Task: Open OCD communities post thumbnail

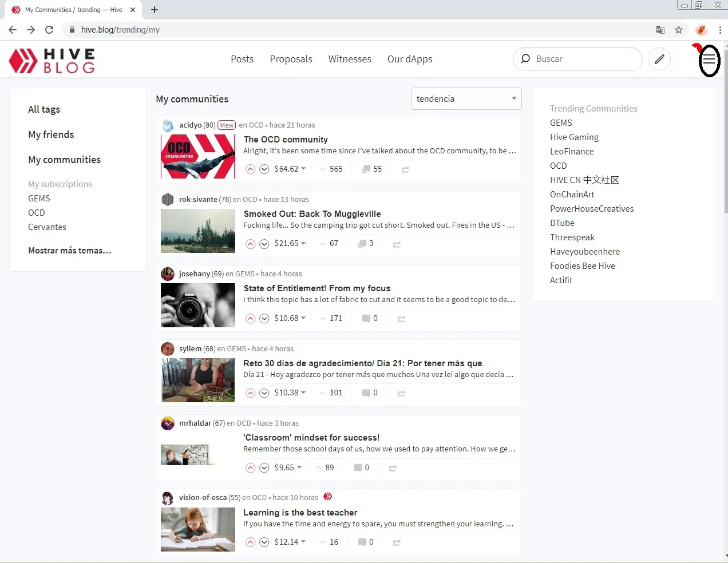Action: tap(198, 156)
